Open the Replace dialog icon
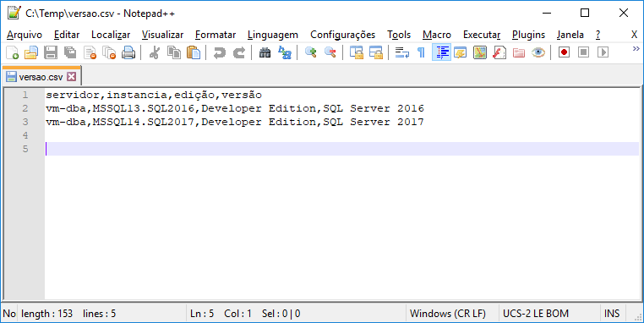Image resolution: width=644 pixels, height=323 pixels. pos(285,52)
